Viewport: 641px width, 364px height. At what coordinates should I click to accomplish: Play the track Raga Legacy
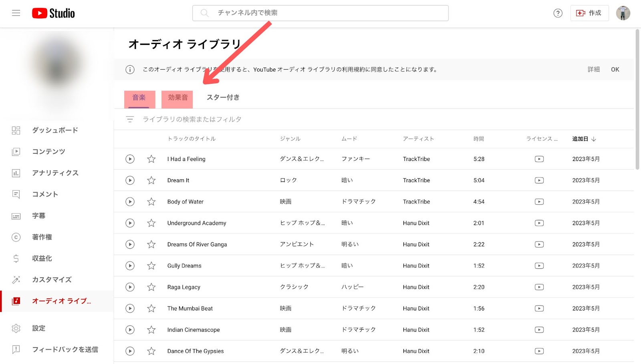click(x=130, y=287)
